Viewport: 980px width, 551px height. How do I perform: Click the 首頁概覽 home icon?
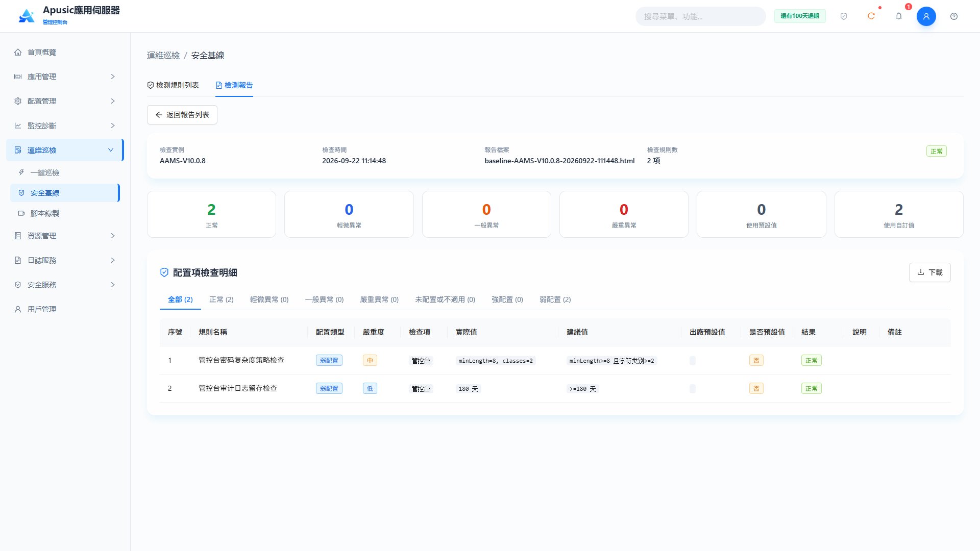click(x=18, y=52)
